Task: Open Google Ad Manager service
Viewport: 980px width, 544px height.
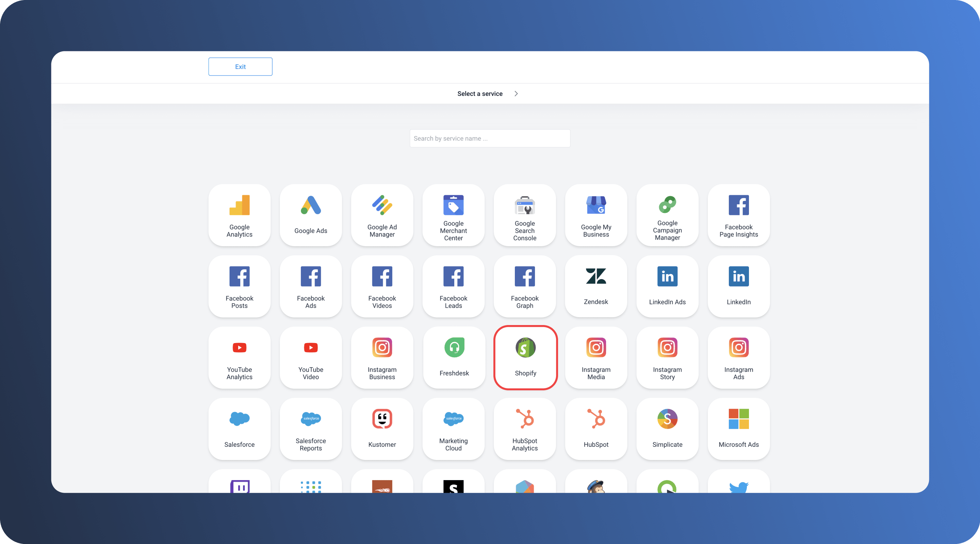Action: tap(382, 215)
